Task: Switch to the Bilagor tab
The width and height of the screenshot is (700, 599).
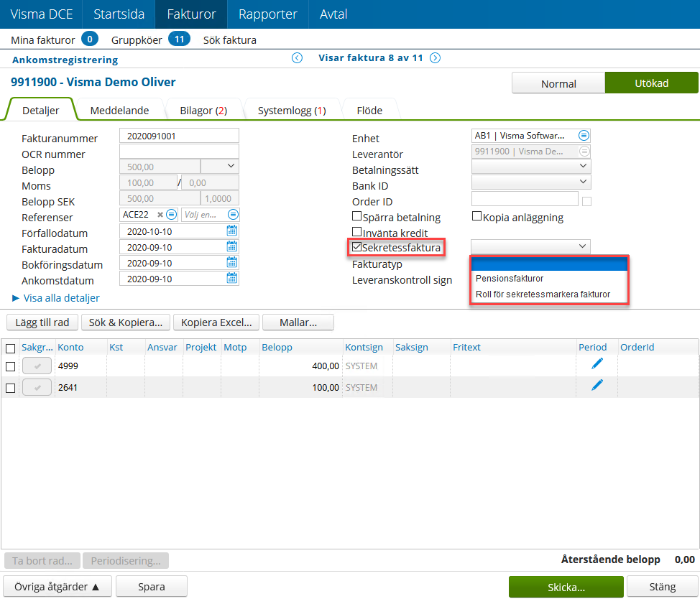Action: point(203,111)
